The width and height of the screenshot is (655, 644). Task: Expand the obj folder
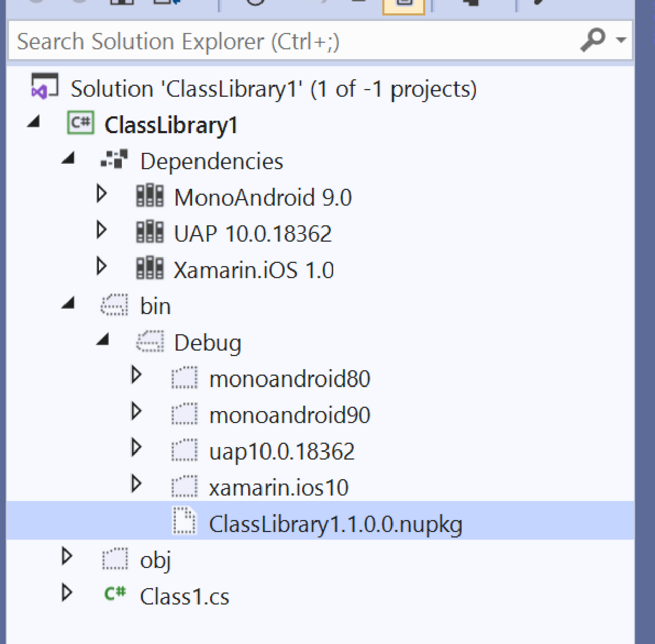pyautogui.click(x=67, y=557)
